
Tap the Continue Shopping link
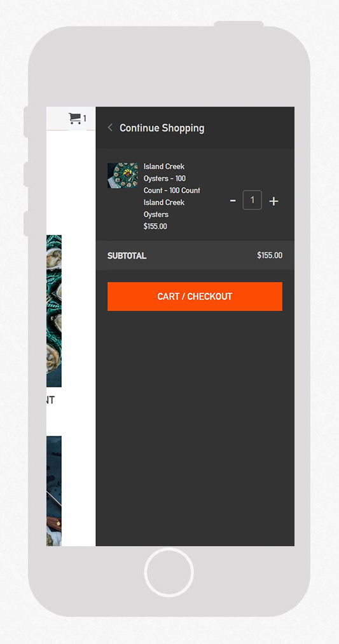162,128
